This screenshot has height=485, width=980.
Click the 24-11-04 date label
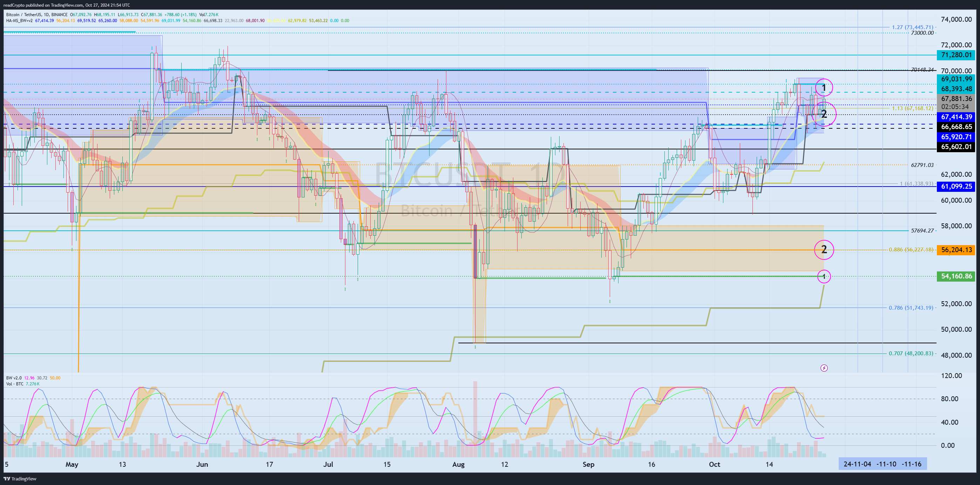[x=857, y=464]
